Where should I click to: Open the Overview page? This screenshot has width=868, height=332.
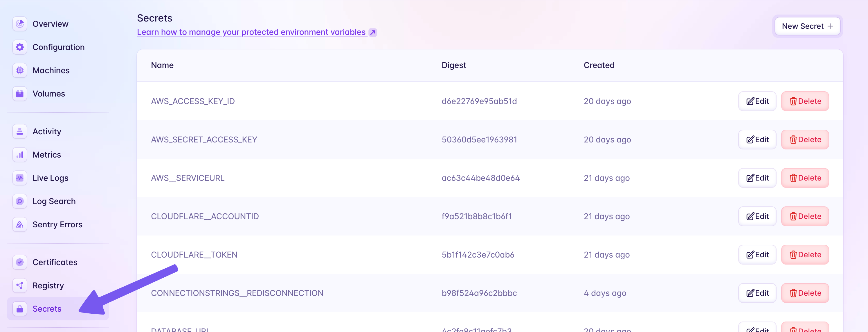coord(58,24)
